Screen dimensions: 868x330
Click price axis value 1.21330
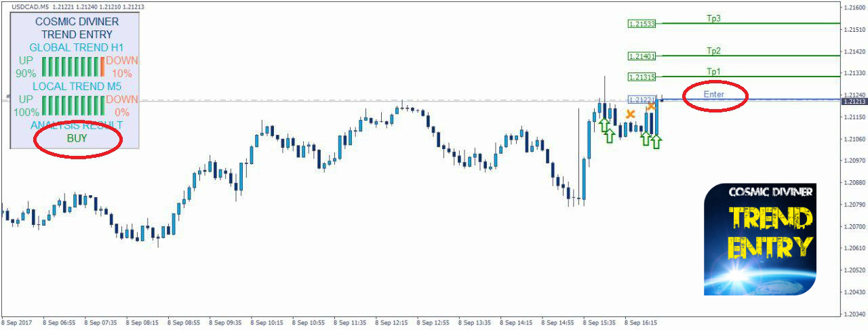click(x=854, y=73)
